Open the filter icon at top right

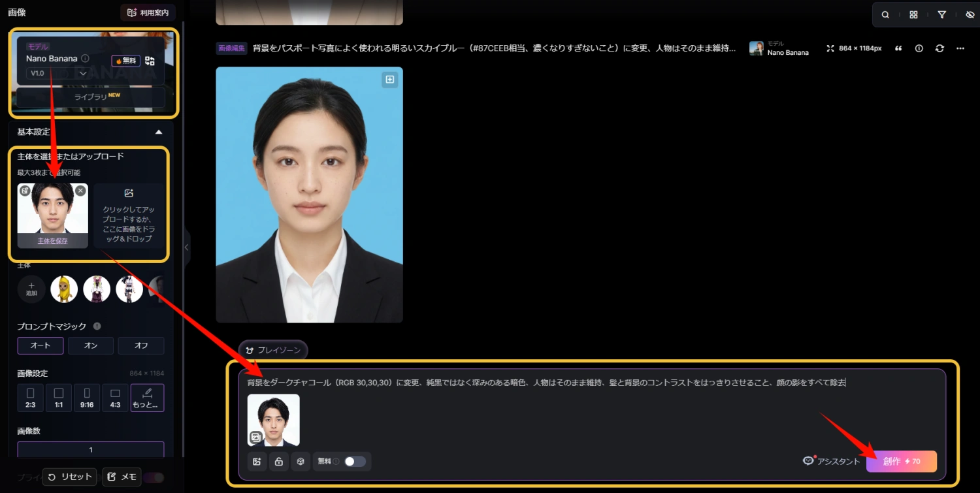[x=941, y=14]
